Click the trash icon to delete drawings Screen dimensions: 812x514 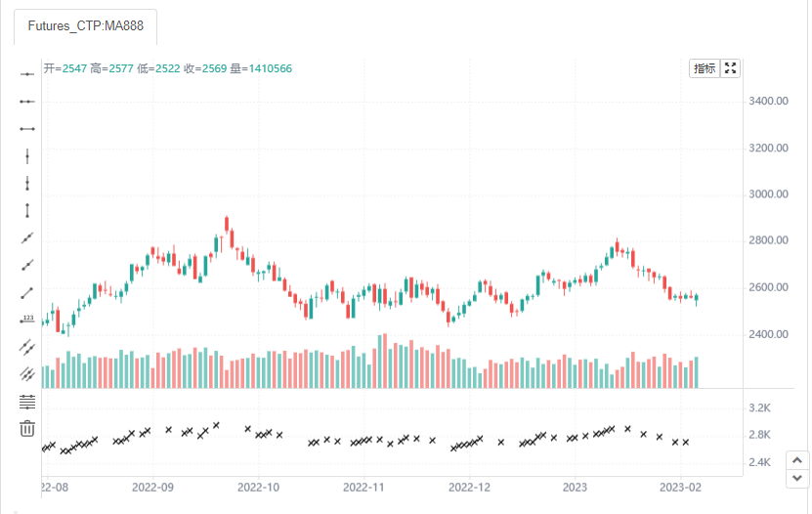coord(27,428)
